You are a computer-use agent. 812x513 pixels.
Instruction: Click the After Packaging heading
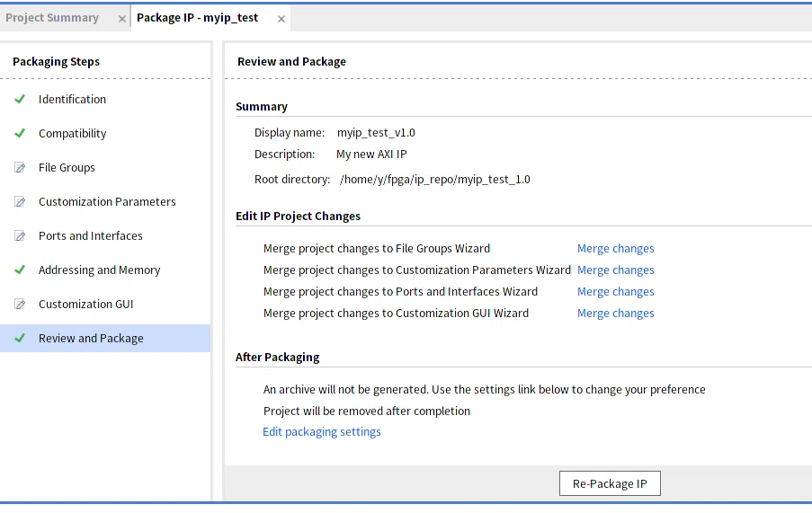277,358
